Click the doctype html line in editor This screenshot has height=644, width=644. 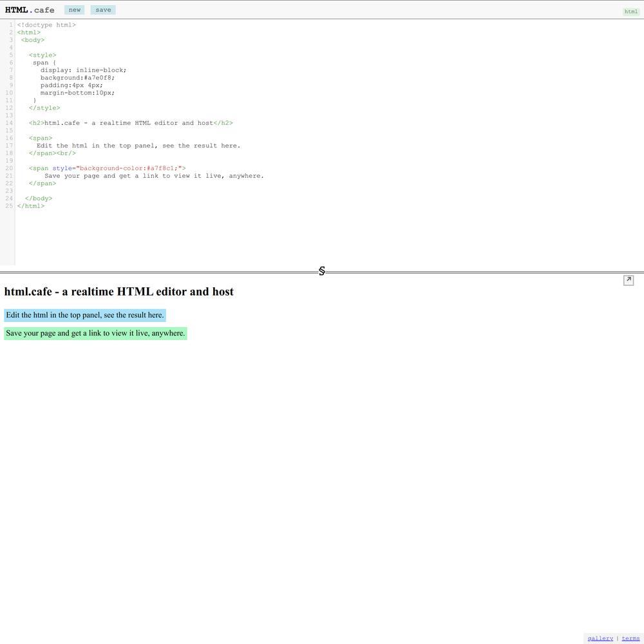coord(46,25)
